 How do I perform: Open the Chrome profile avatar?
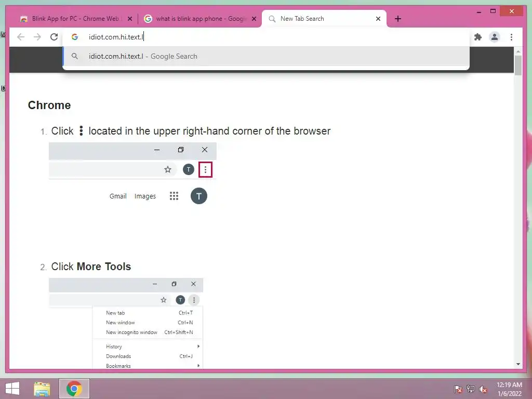[495, 37]
